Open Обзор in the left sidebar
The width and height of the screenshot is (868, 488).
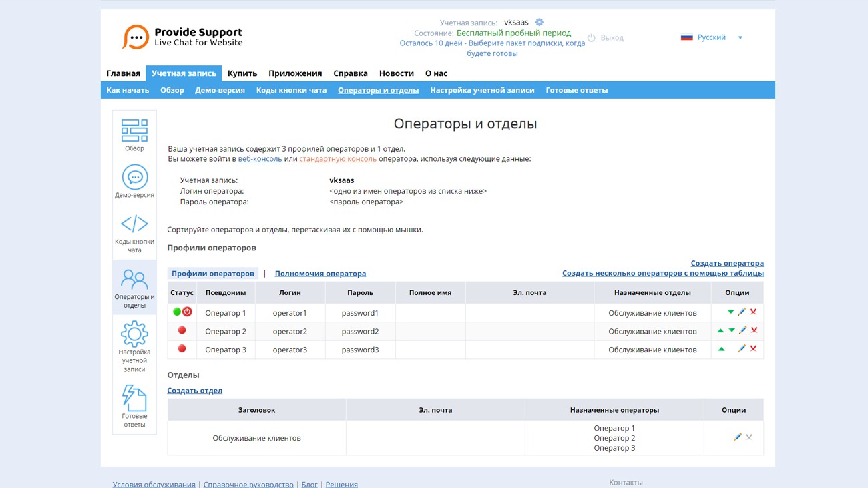click(134, 135)
